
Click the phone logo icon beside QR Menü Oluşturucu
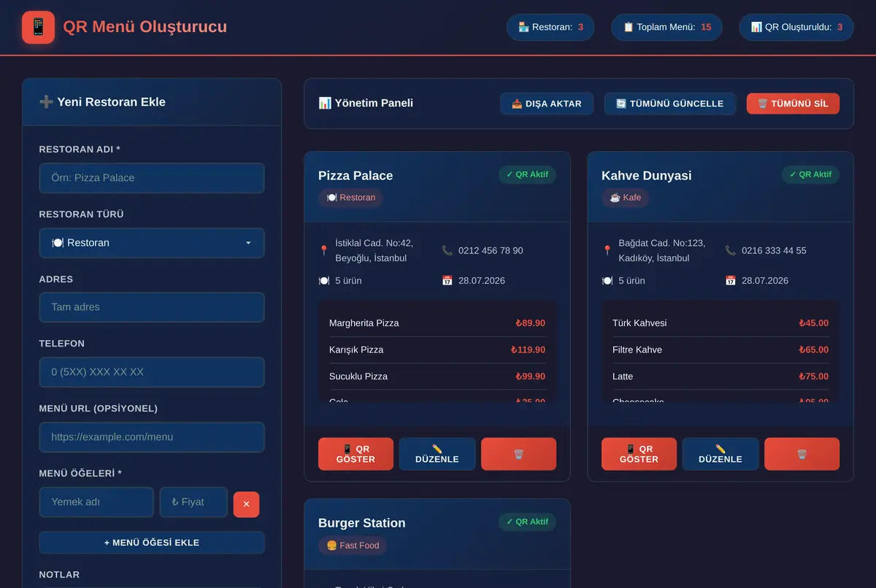[x=39, y=27]
